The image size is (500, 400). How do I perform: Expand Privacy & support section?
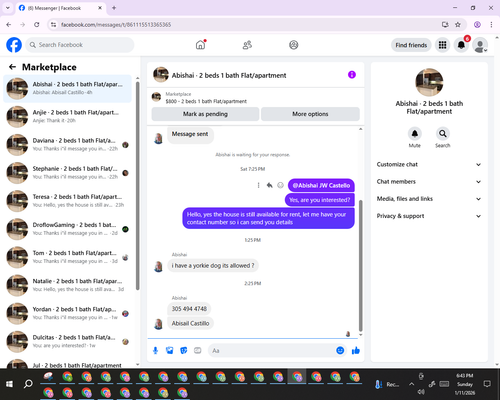point(429,216)
